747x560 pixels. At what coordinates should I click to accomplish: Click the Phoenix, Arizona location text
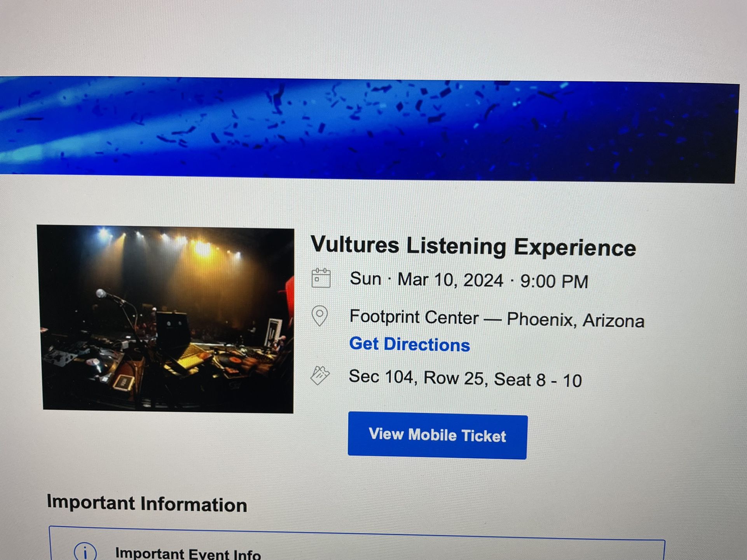(575, 320)
